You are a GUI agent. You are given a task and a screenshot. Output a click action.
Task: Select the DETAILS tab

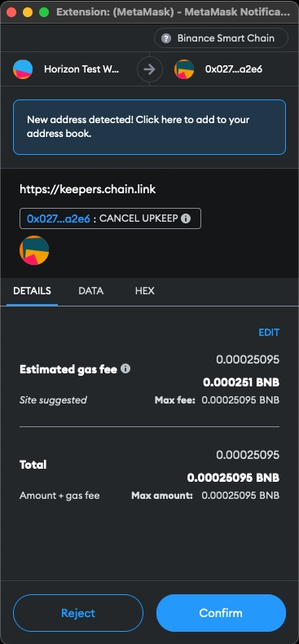click(32, 291)
